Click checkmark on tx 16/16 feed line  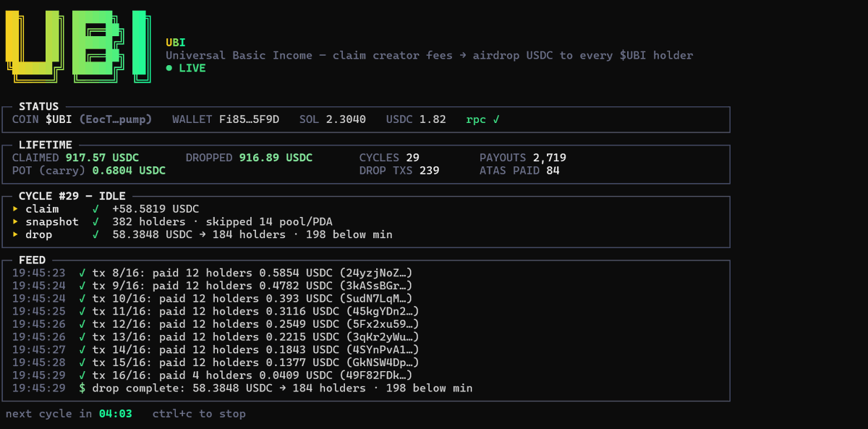tap(82, 375)
